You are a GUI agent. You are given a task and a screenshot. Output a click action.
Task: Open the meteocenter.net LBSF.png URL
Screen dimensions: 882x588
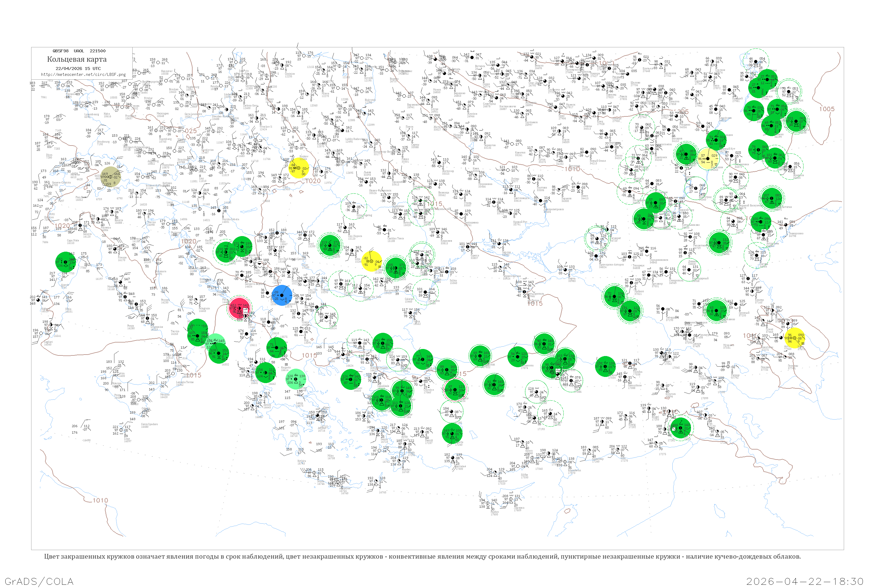83,75
